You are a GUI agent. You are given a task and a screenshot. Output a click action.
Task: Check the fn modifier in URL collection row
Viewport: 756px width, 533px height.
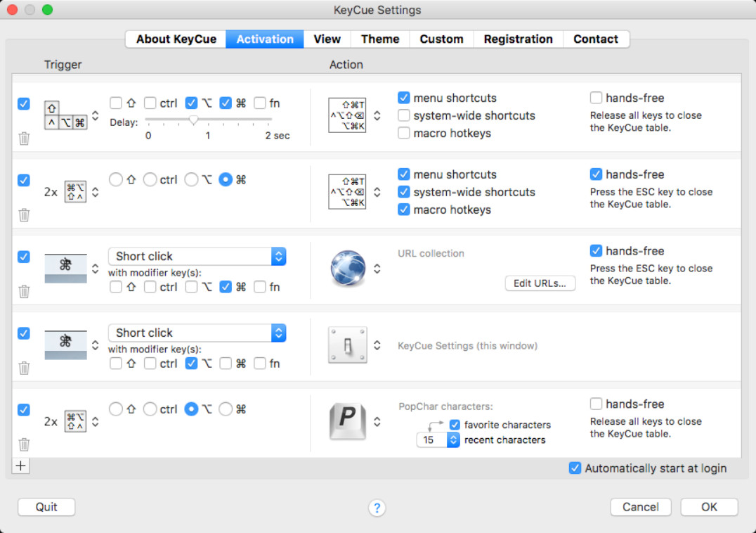point(260,287)
